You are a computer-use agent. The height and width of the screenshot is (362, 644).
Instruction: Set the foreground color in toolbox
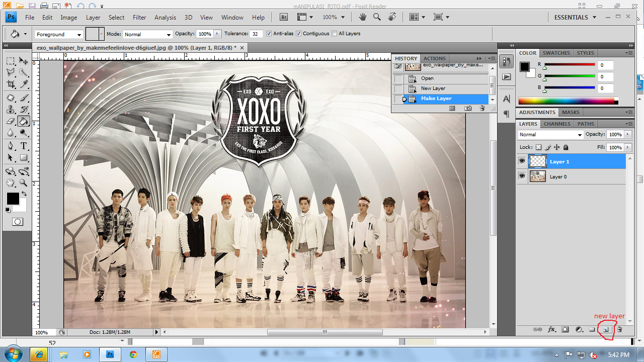pyautogui.click(x=13, y=198)
